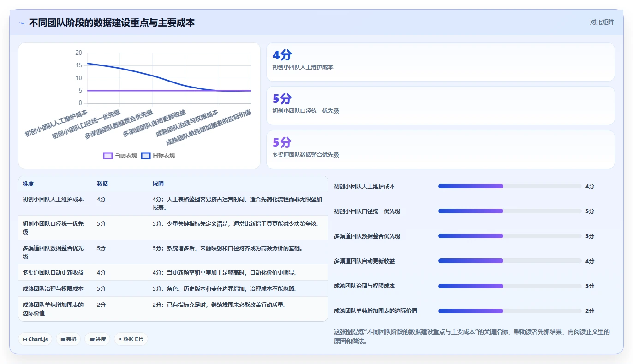
Task: Toggle the 当前表现 legend swatch
Action: 108,155
